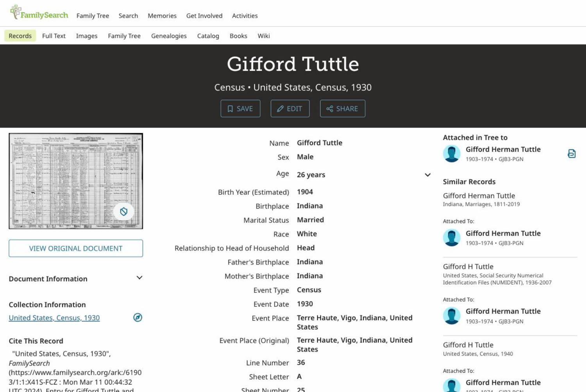Viewport: 586px width, 392px height.
Task: Click the Birth Year value 1904
Action: pos(305,192)
